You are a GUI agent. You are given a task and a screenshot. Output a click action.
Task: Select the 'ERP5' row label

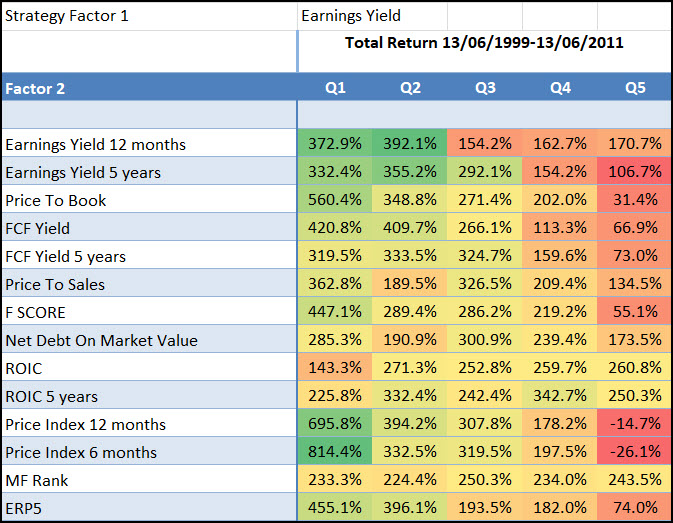coord(149,507)
